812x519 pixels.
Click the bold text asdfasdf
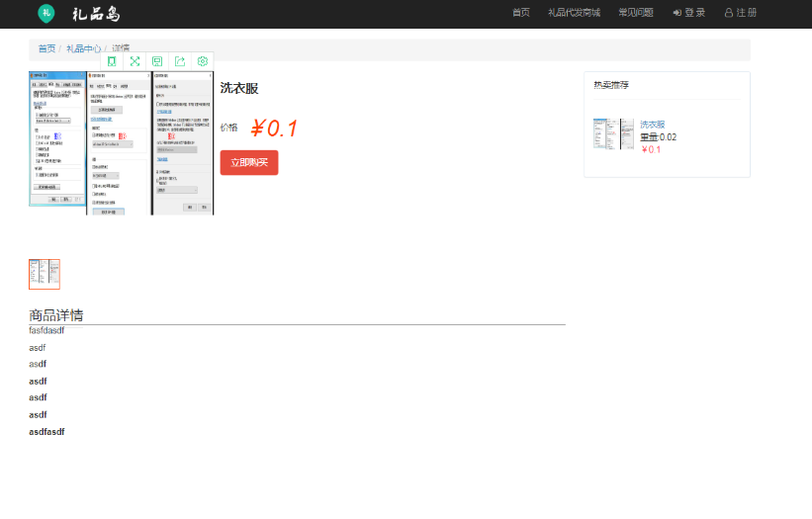[x=46, y=432]
